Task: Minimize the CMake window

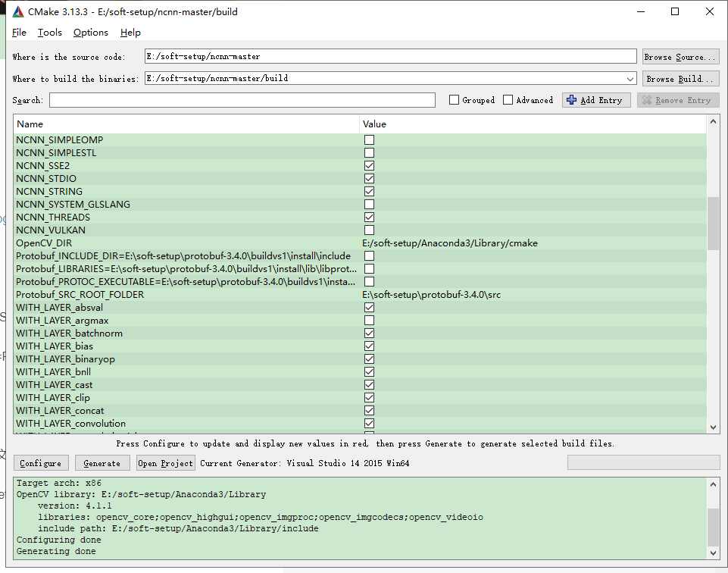Action: click(x=641, y=11)
